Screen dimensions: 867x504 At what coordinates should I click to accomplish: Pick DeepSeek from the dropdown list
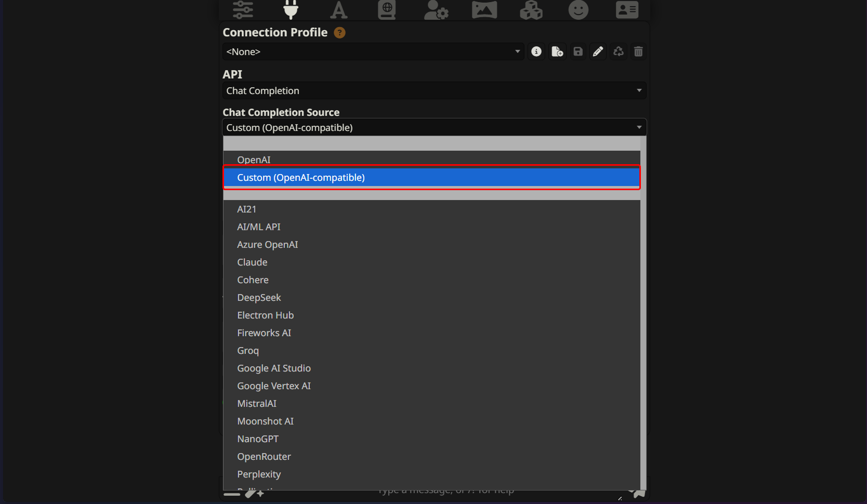point(259,298)
